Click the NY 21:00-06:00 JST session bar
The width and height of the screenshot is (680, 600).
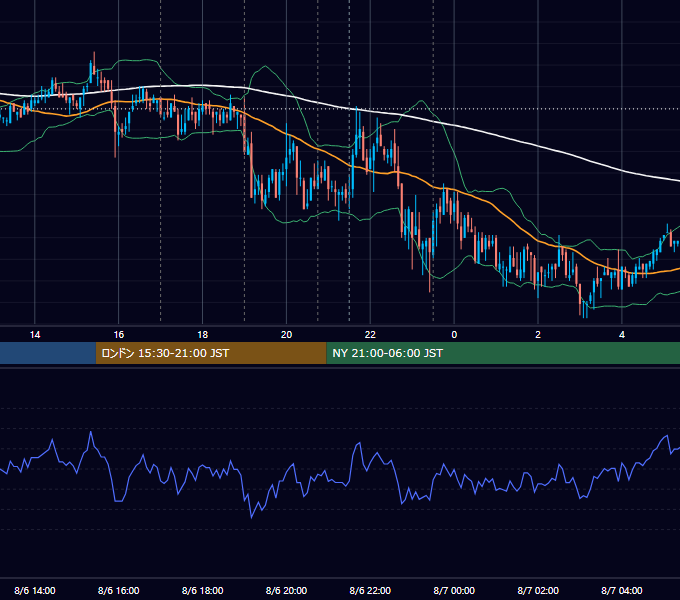click(503, 353)
